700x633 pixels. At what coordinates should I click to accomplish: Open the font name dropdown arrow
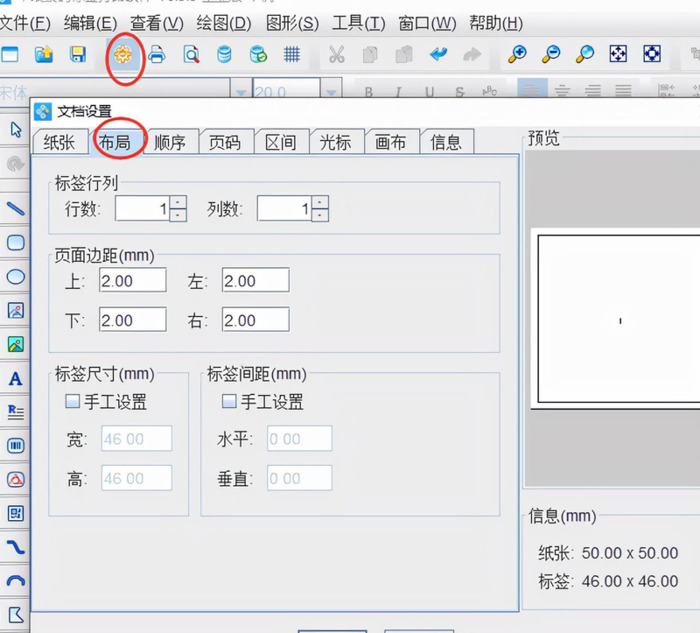click(241, 90)
